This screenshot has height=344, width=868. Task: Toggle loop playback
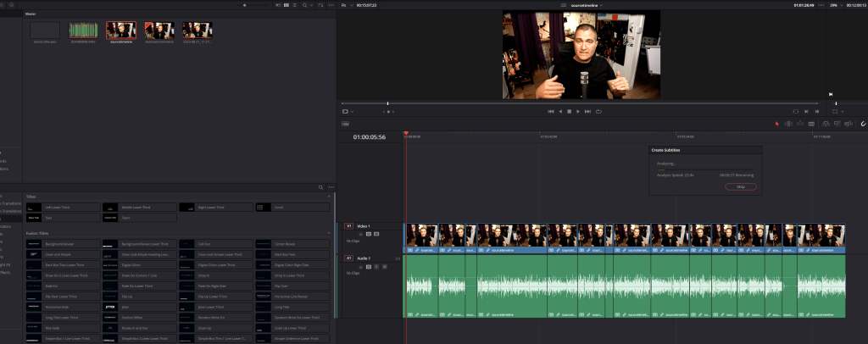point(598,111)
